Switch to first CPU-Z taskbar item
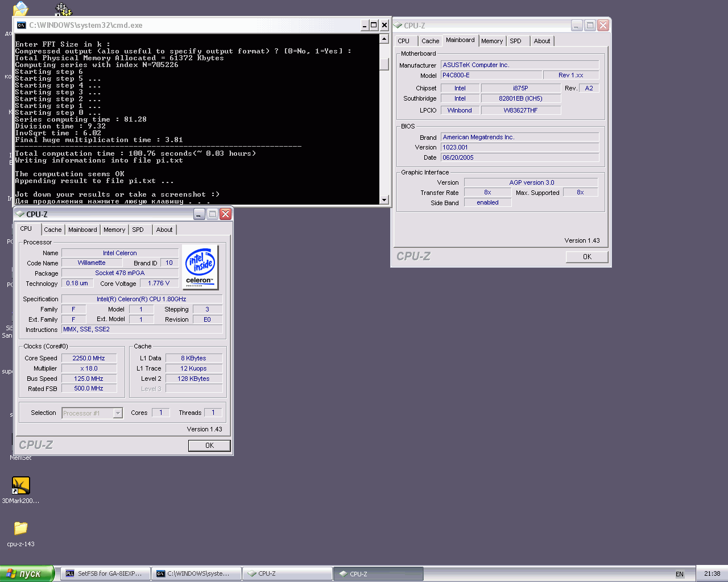728x582 pixels. pyautogui.click(x=287, y=573)
